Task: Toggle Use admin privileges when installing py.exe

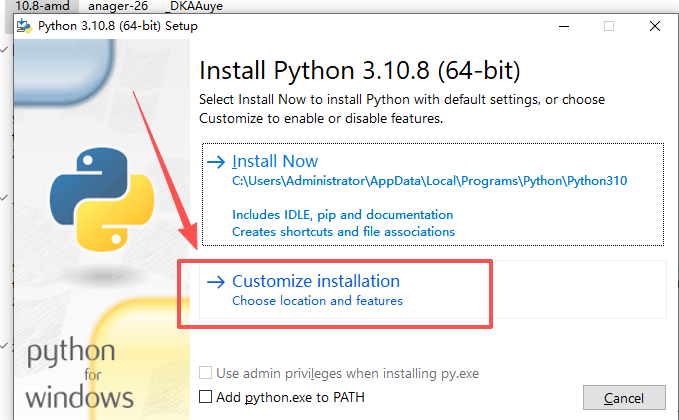Action: coord(205,373)
